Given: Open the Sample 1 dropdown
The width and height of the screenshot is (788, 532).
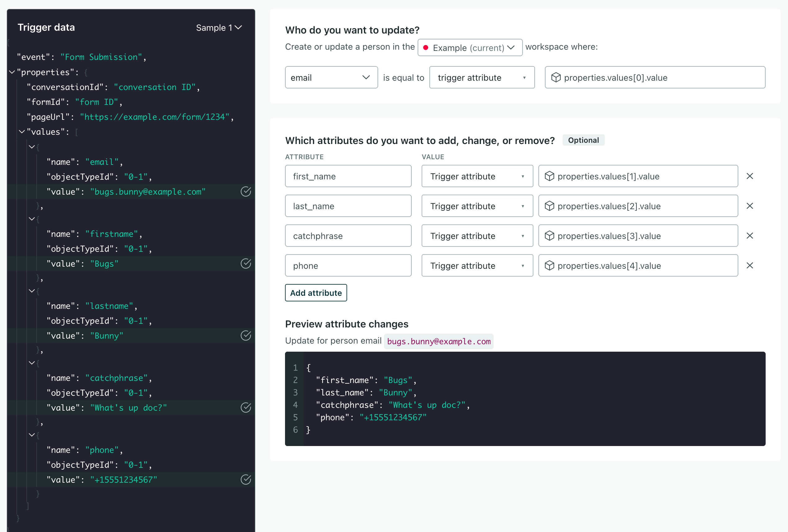Looking at the screenshot, I should point(219,27).
